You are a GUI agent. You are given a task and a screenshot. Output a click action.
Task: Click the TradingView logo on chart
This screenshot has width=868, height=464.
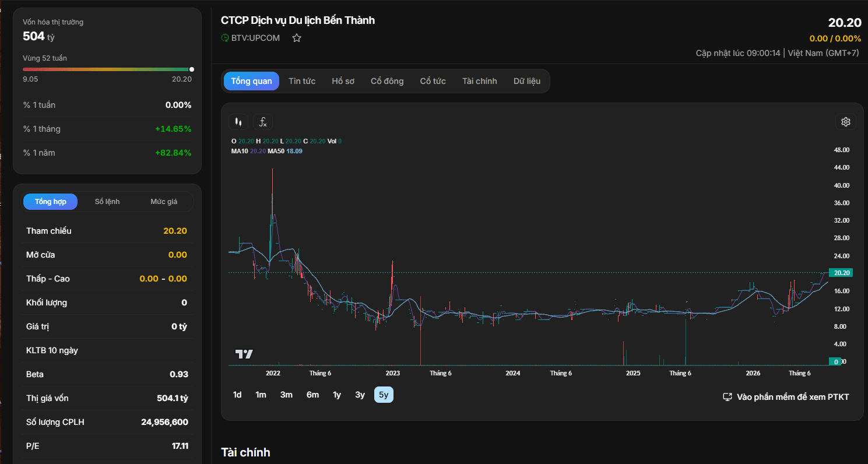tap(244, 354)
